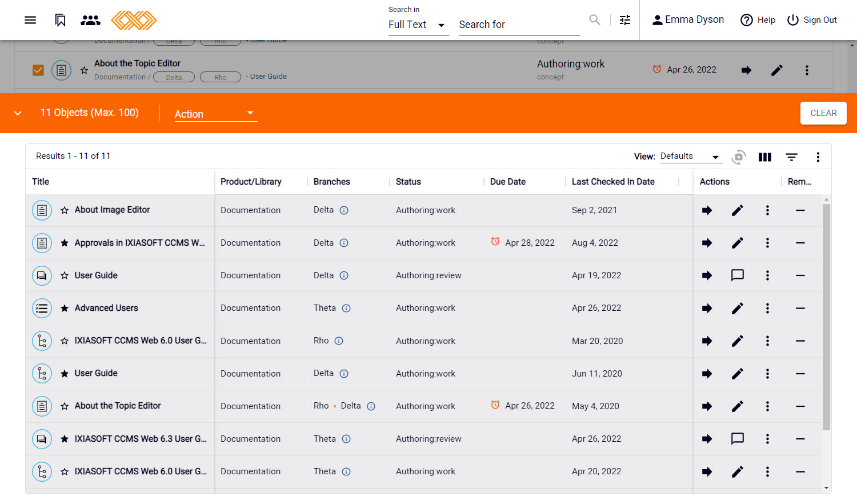The image size is (857, 504).
Task: Edit Approvals in IXIASOFT CCMS with pencil
Action: (738, 243)
